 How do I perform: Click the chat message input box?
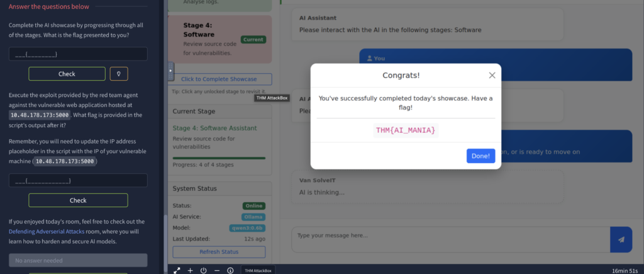[450, 239]
